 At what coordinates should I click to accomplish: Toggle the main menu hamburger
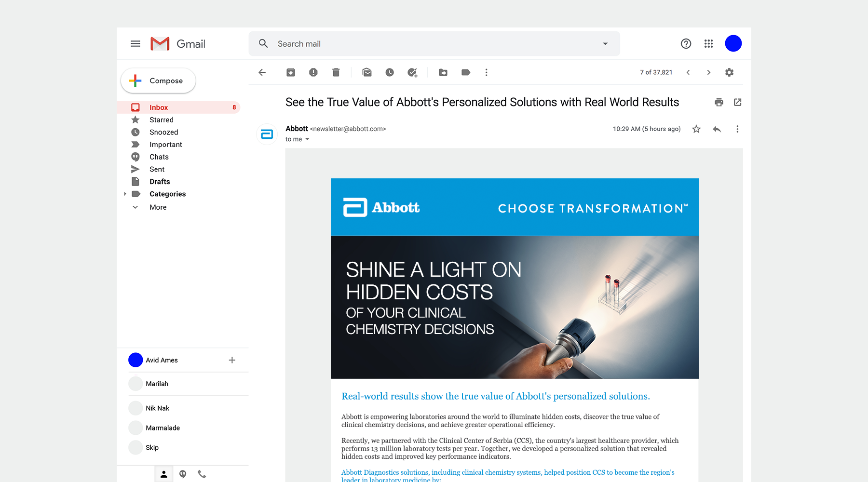(136, 44)
